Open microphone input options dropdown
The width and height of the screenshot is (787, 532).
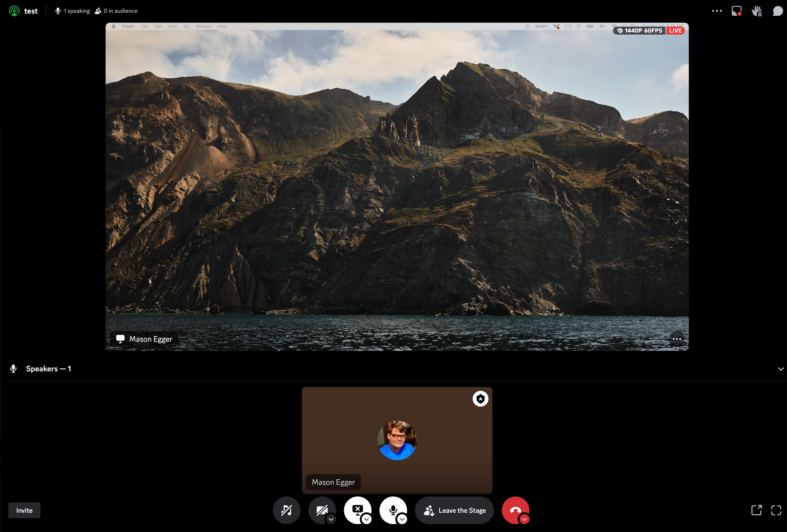coord(402,519)
